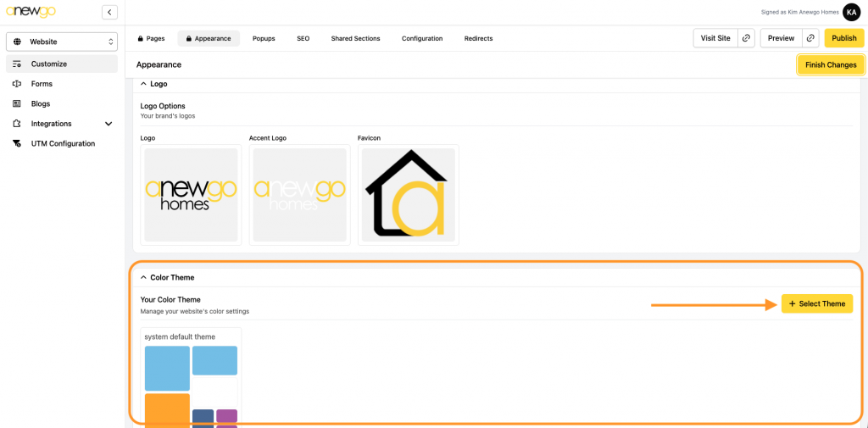The width and height of the screenshot is (868, 428).
Task: Select the orange color swatch in theme
Action: (167, 410)
